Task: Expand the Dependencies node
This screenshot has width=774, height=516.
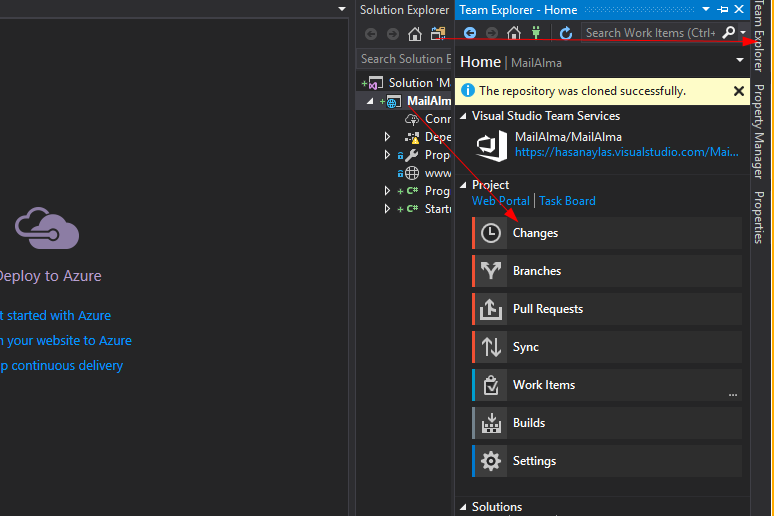Action: (387, 137)
